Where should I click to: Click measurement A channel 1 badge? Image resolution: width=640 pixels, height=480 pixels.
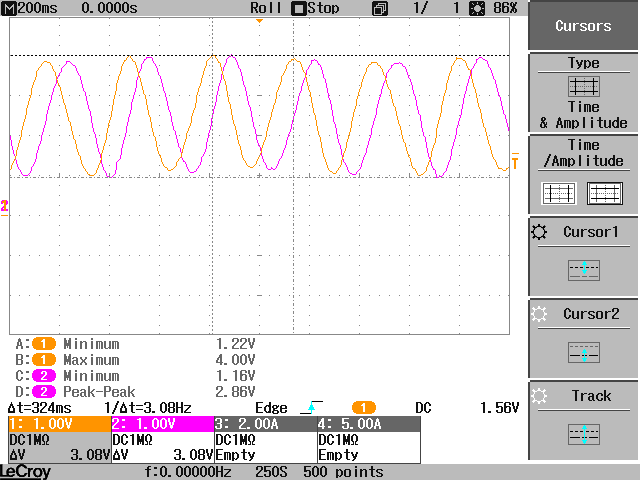(x=44, y=344)
